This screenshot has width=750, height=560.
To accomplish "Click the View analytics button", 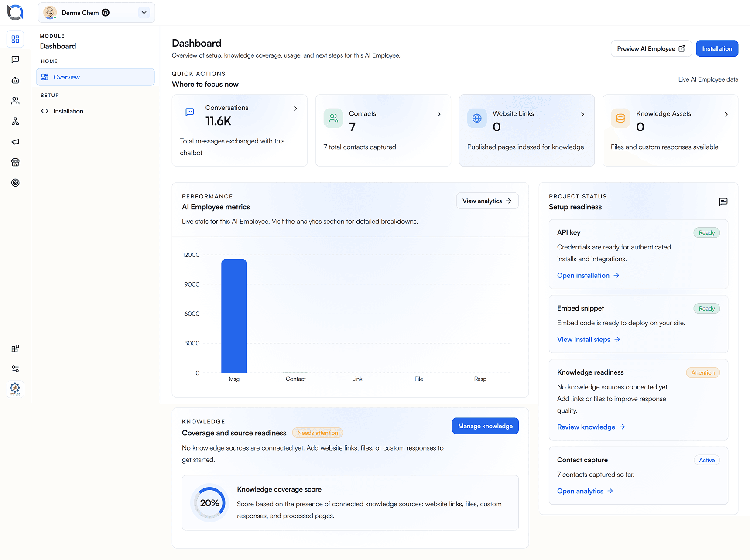I will click(x=487, y=201).
